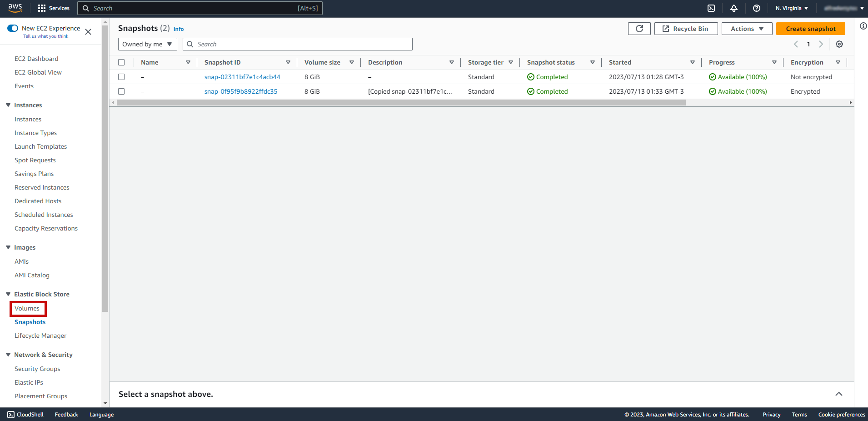
Task: Collapse the Instances section
Action: 8,105
